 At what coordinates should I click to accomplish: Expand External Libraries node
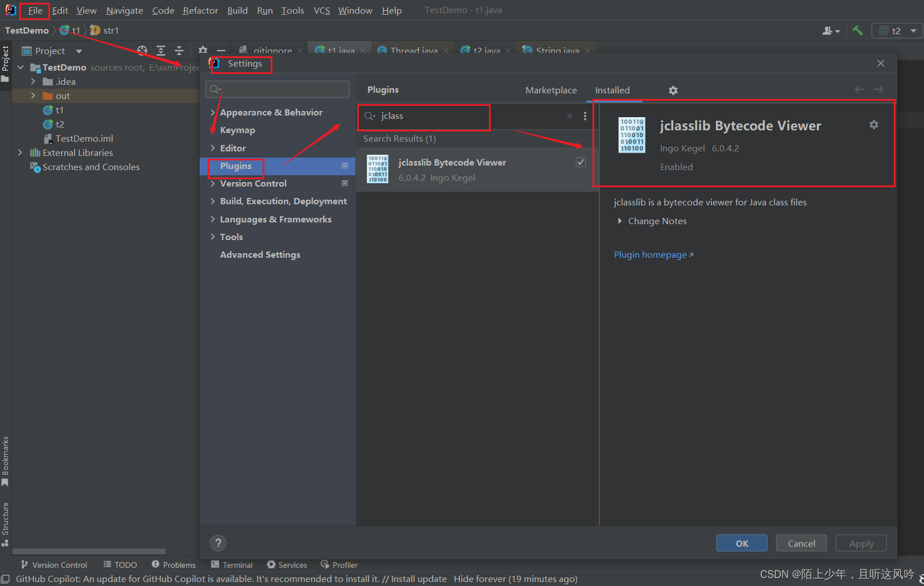(20, 153)
